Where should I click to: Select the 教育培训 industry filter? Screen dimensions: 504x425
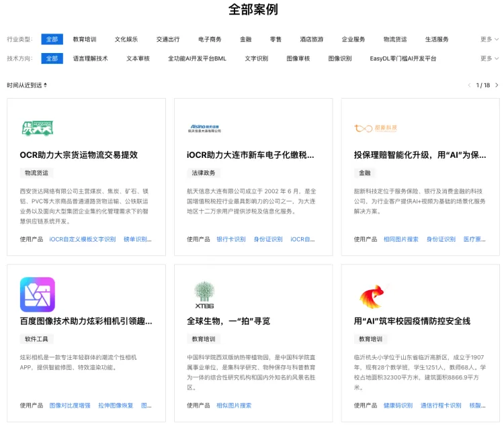(x=85, y=40)
